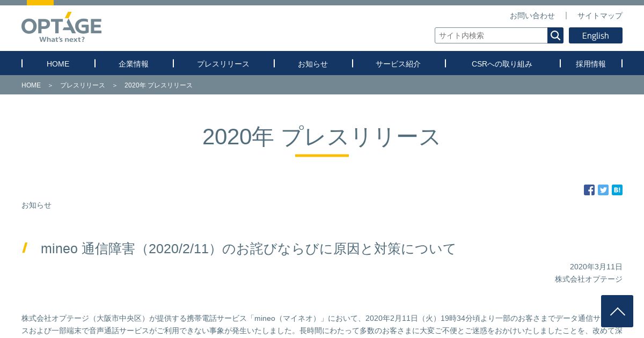Image resolution: width=644 pixels, height=338 pixels.
Task: Open プレスリリース in the main navigation
Action: 223,63
